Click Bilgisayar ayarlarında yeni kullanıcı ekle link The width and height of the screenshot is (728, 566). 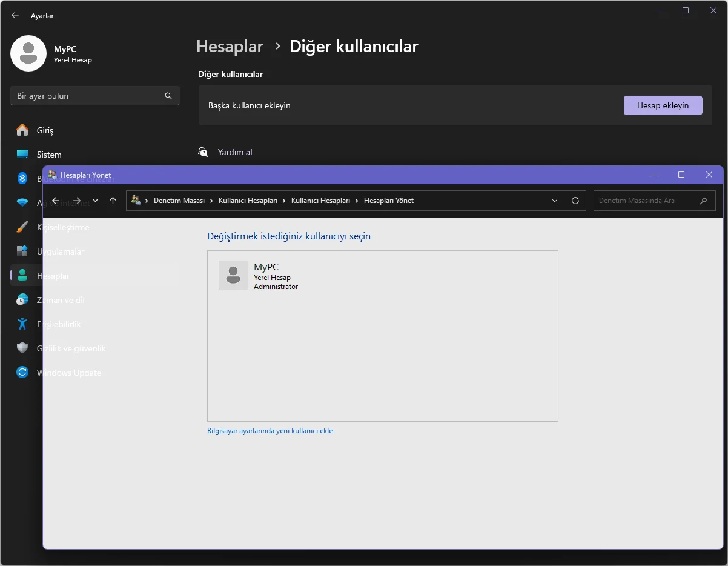click(x=270, y=431)
